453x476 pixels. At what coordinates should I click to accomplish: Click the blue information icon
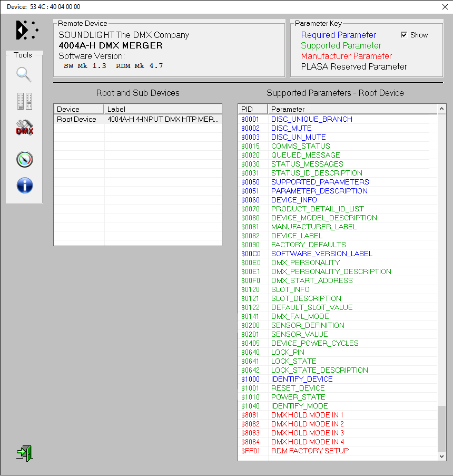[24, 185]
